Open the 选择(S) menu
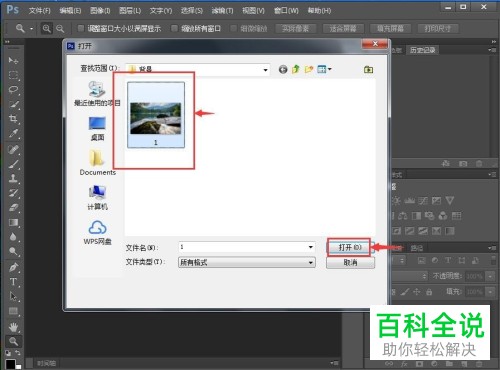Screen dimensions: 500x370 click(x=192, y=11)
